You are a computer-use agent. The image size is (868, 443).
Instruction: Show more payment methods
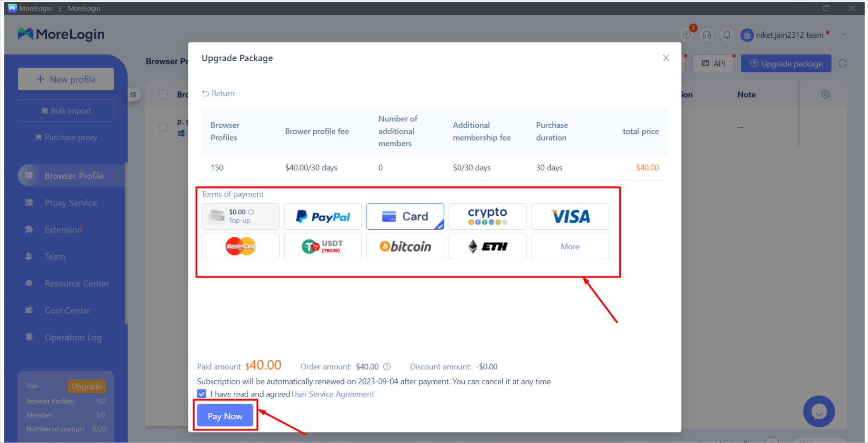click(570, 246)
